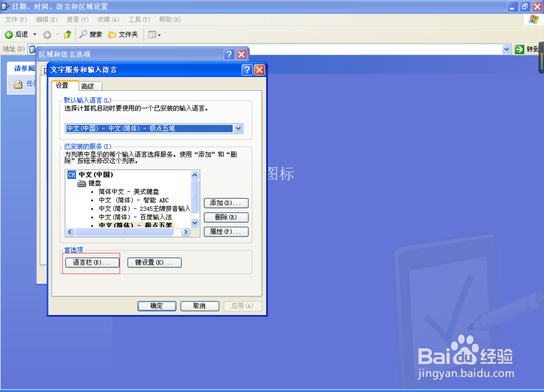Select 2345王牌拼音输入 entry in list
The width and height of the screenshot is (544, 392).
[144, 209]
